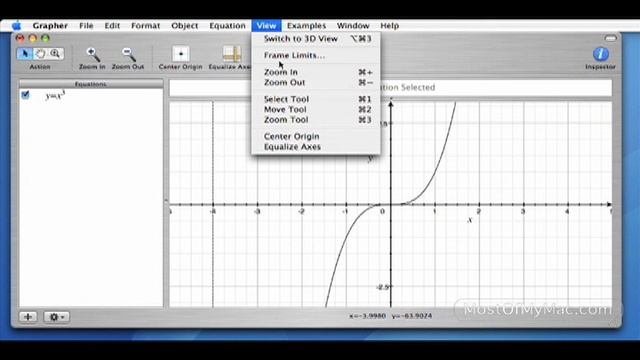The width and height of the screenshot is (640, 360).
Task: Select the y=x³ equation row
Action: pyautogui.click(x=91, y=96)
